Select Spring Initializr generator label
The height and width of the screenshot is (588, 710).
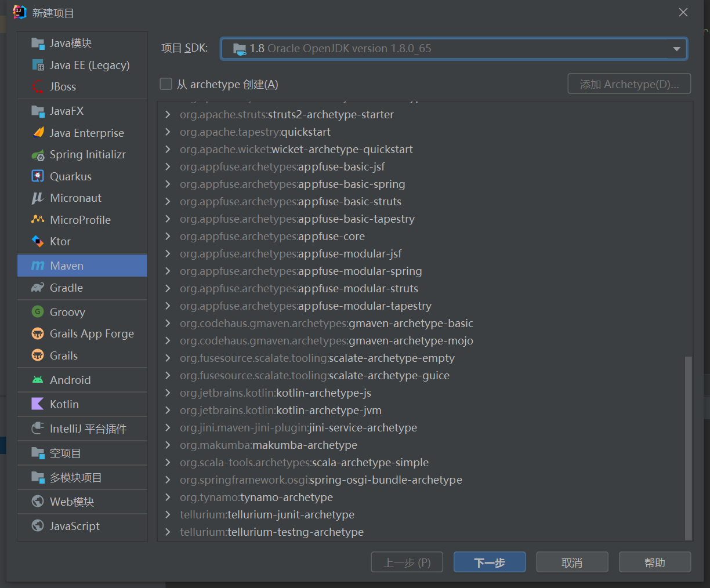point(88,155)
